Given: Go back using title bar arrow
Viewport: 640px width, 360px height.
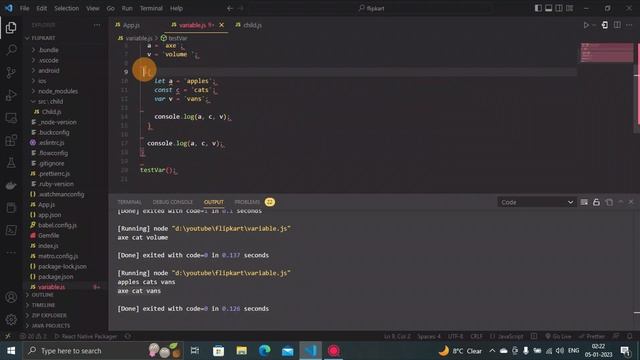Looking at the screenshot, I should coord(230,8).
